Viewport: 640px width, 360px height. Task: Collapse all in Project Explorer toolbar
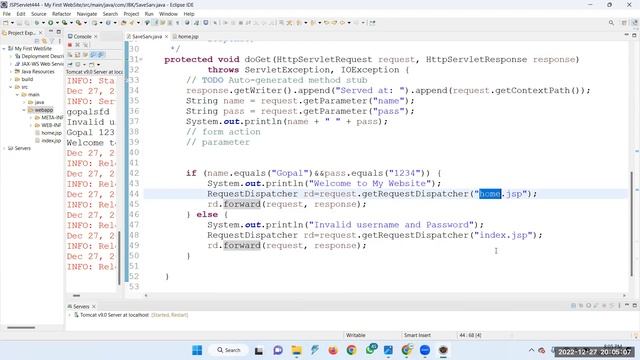(37, 41)
